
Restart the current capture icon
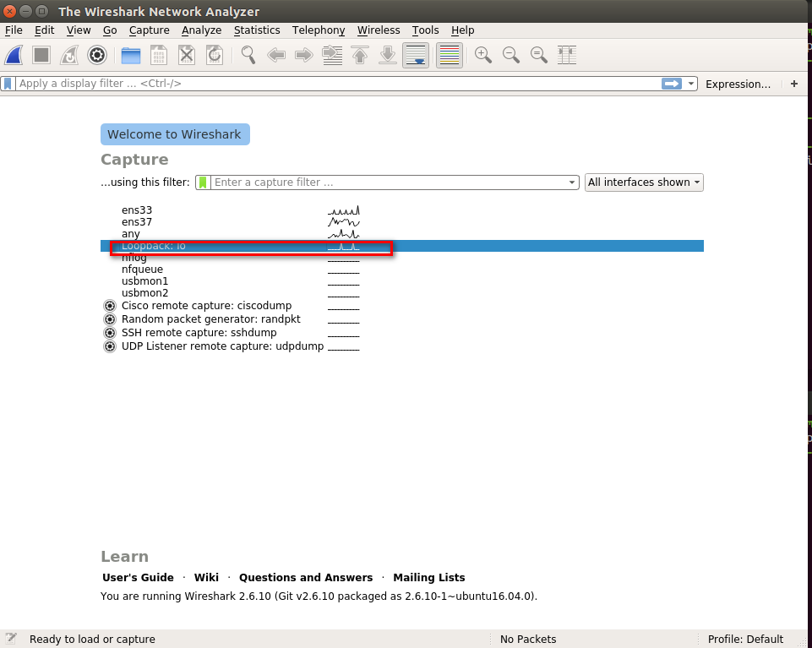pyautogui.click(x=69, y=55)
